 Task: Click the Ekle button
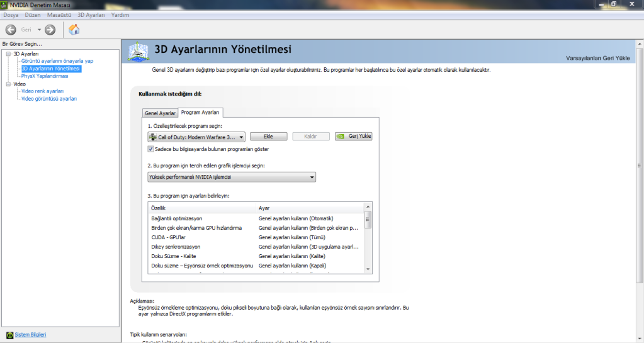pyautogui.click(x=268, y=137)
